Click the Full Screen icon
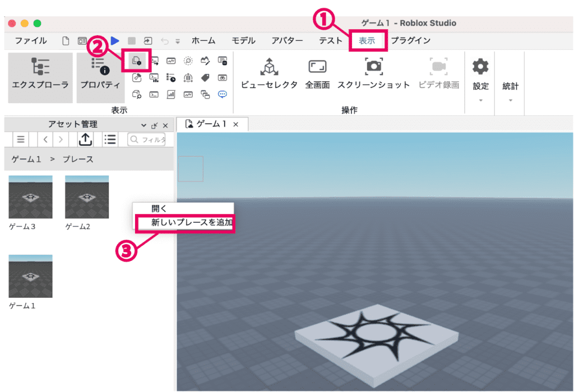This screenshot has height=392, width=574. (x=317, y=67)
